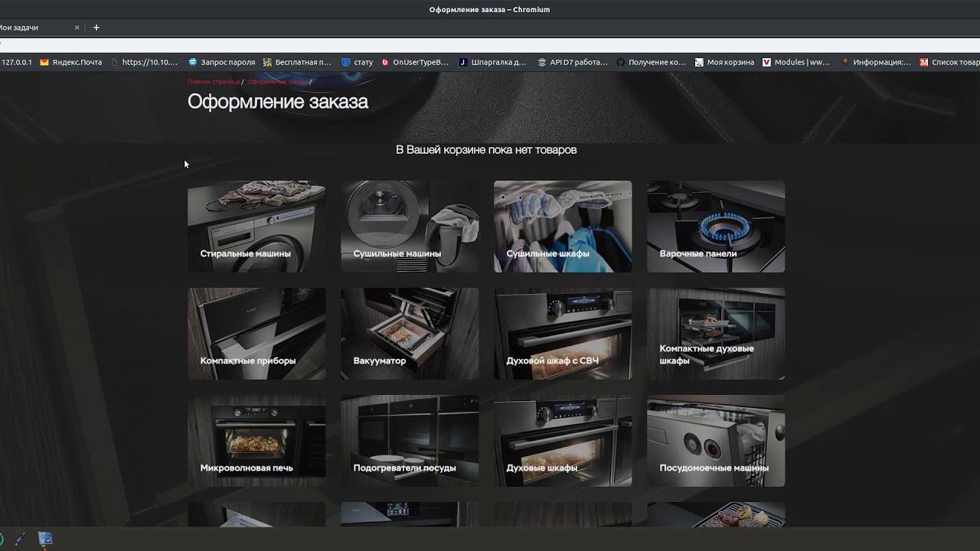Open the Компактные духовые шкафы category
Screen dimensions: 980x551
tap(716, 334)
